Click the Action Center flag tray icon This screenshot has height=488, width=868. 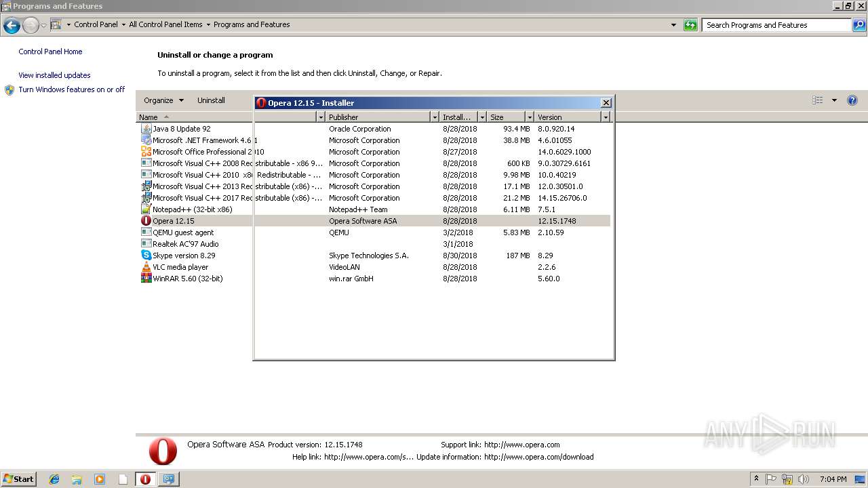pyautogui.click(x=771, y=479)
